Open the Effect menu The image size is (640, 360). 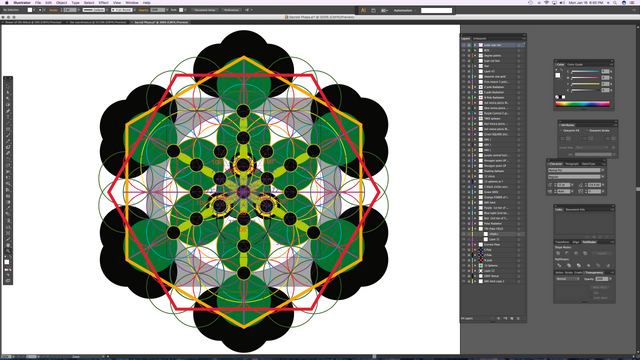[x=103, y=2]
